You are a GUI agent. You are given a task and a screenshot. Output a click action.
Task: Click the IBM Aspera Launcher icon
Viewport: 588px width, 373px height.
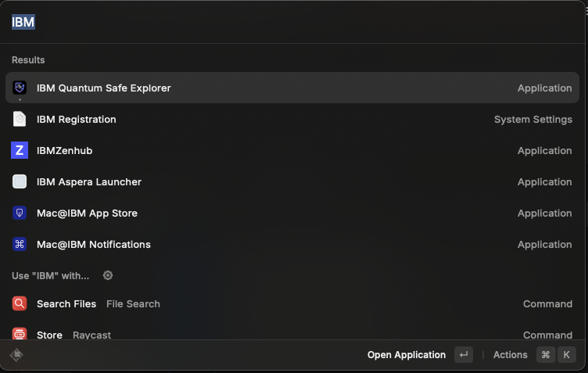tap(20, 182)
